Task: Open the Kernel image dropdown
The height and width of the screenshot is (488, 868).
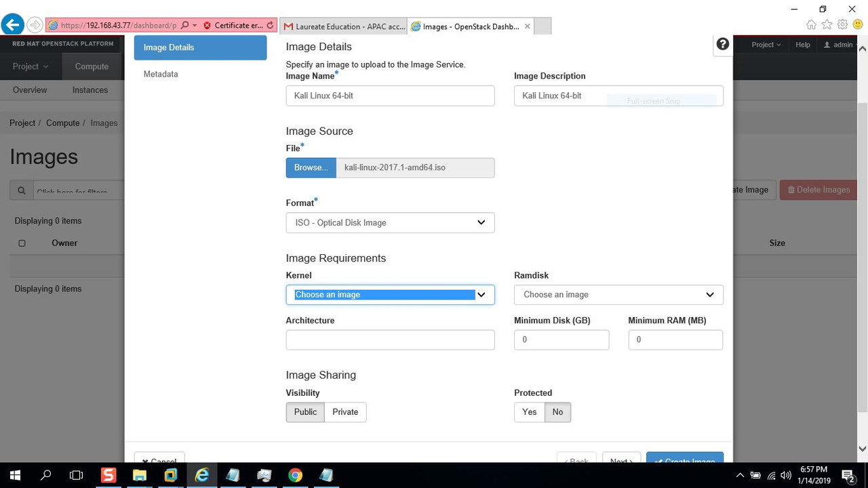Action: pyautogui.click(x=390, y=295)
